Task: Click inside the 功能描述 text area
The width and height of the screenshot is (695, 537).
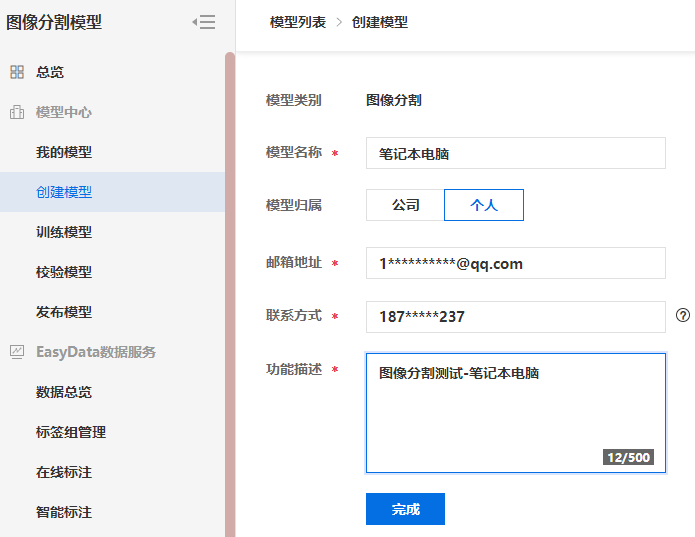Action: [x=515, y=412]
